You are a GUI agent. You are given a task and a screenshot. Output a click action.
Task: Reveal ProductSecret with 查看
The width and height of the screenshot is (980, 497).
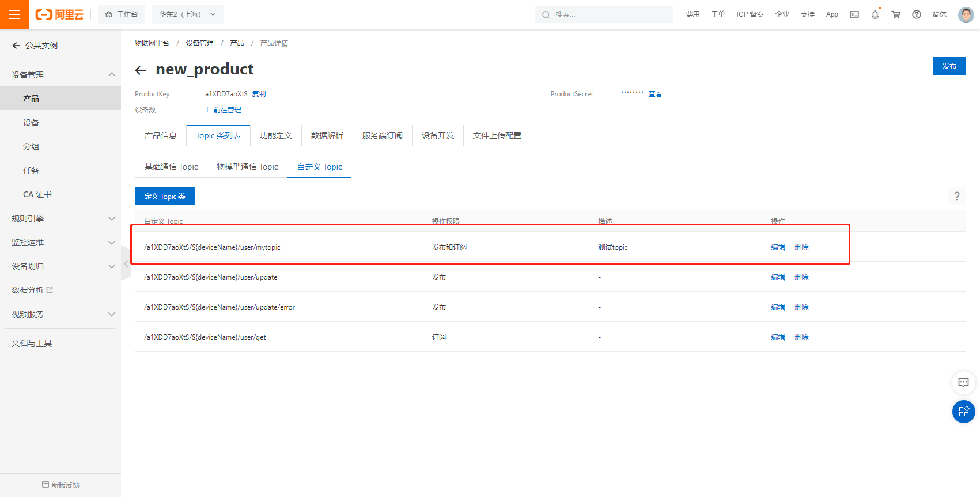tap(656, 94)
